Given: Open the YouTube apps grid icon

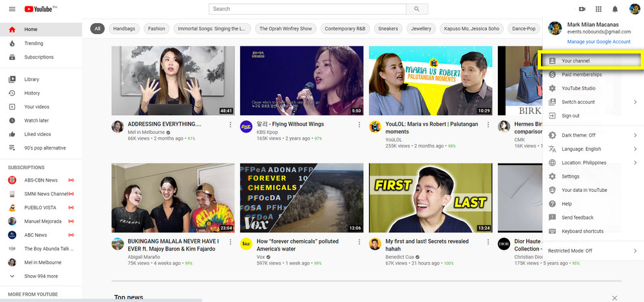Looking at the screenshot, I should [598, 9].
